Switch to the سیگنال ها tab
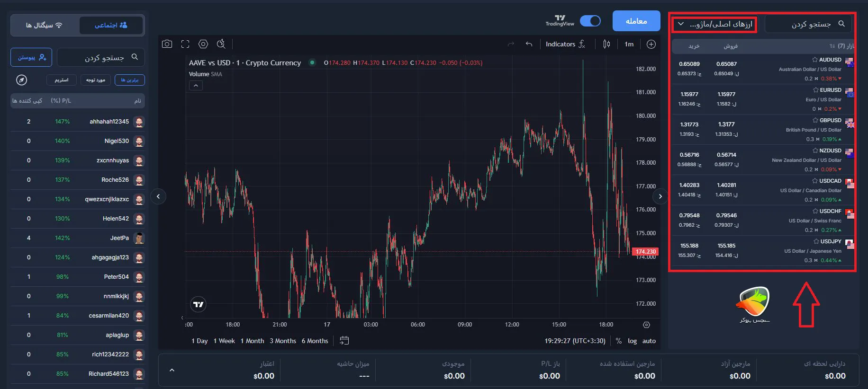868x389 pixels. (x=44, y=25)
